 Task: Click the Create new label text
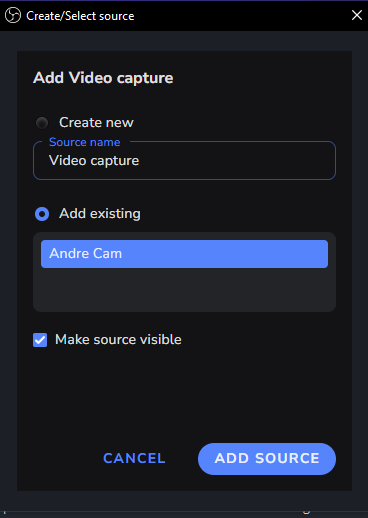96,122
